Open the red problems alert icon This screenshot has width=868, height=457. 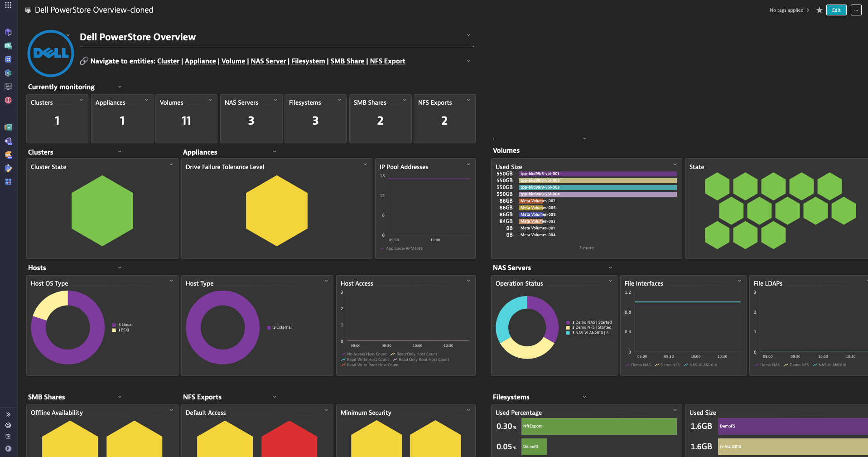click(x=8, y=100)
